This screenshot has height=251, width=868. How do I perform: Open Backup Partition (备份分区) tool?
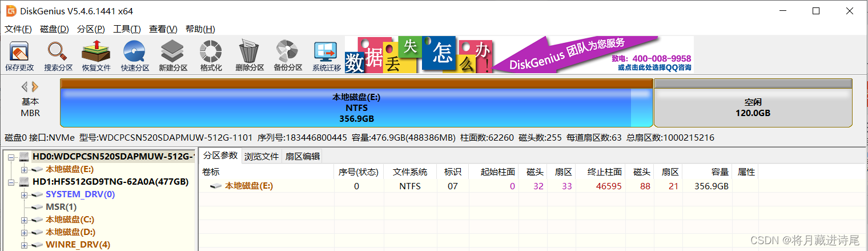click(287, 57)
